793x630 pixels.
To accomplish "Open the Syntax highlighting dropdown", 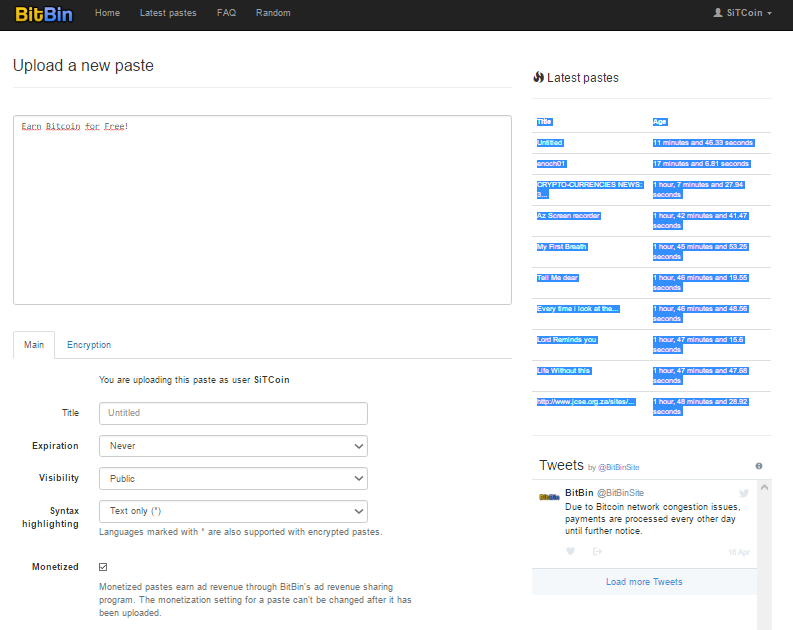I will [233, 511].
